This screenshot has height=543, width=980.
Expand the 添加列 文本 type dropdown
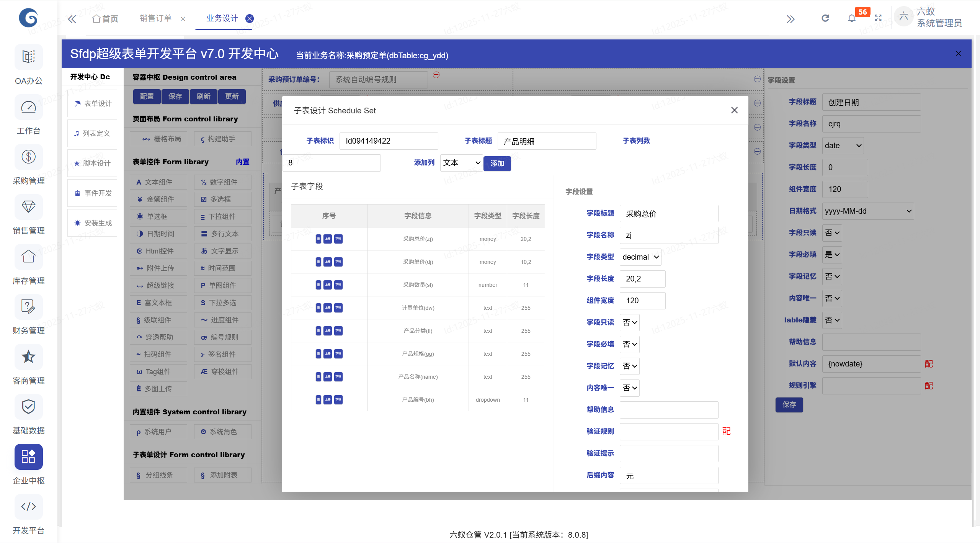tap(461, 163)
